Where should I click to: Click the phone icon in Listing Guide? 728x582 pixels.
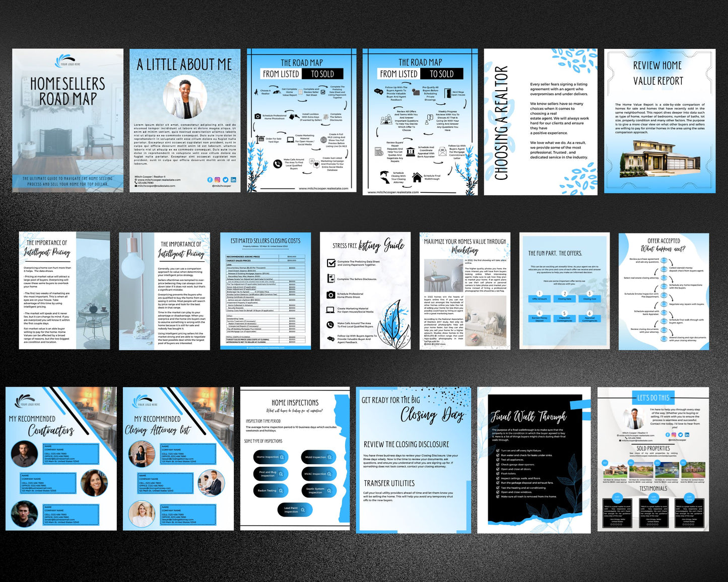click(x=331, y=325)
